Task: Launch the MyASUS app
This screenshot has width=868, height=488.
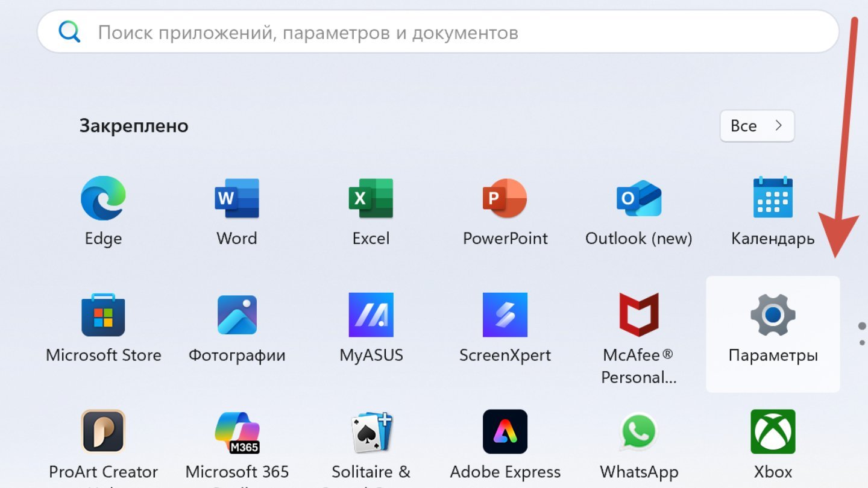Action: pyautogui.click(x=371, y=329)
